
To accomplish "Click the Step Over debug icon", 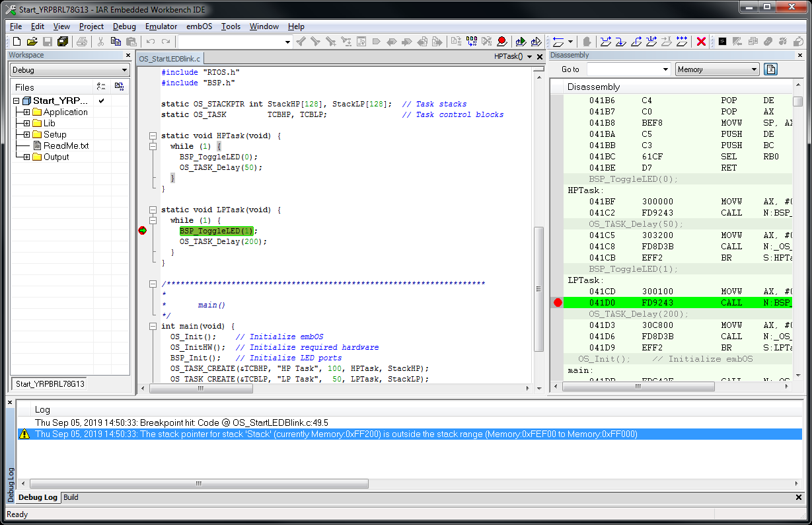I will click(606, 42).
